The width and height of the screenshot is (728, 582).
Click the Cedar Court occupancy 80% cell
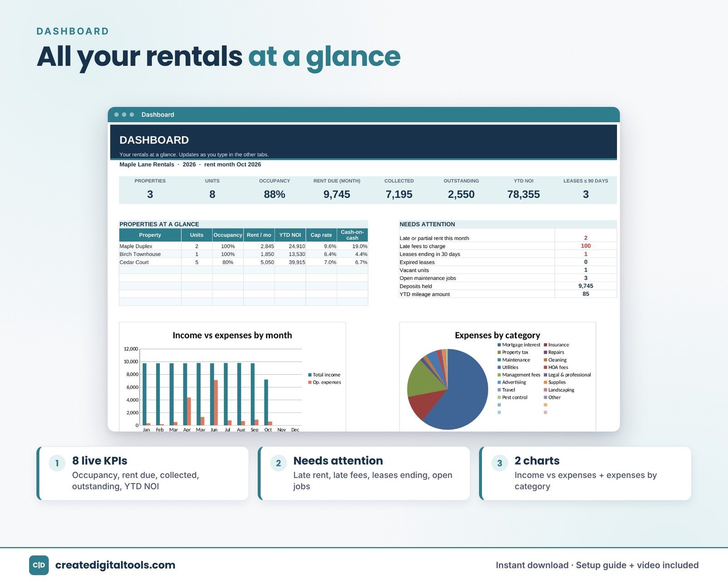point(228,262)
